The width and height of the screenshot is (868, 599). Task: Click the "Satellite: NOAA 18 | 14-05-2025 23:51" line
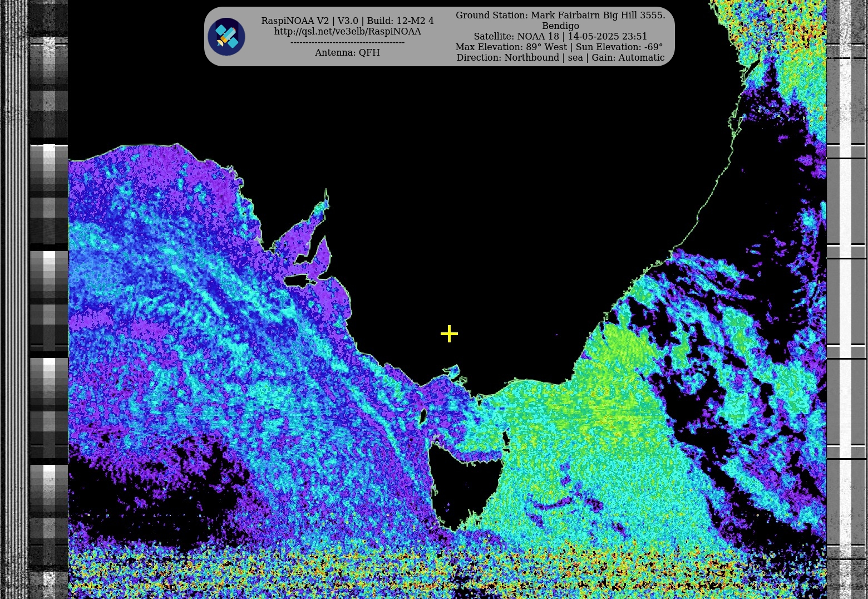[560, 36]
